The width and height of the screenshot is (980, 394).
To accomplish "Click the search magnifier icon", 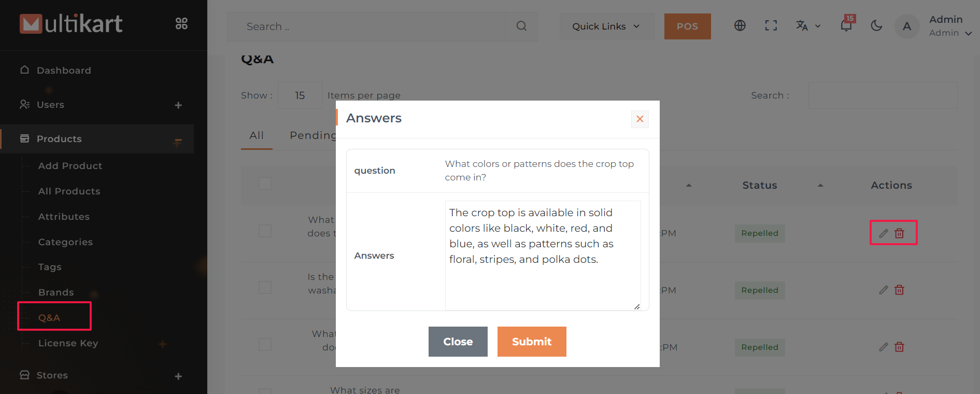I will (x=521, y=26).
